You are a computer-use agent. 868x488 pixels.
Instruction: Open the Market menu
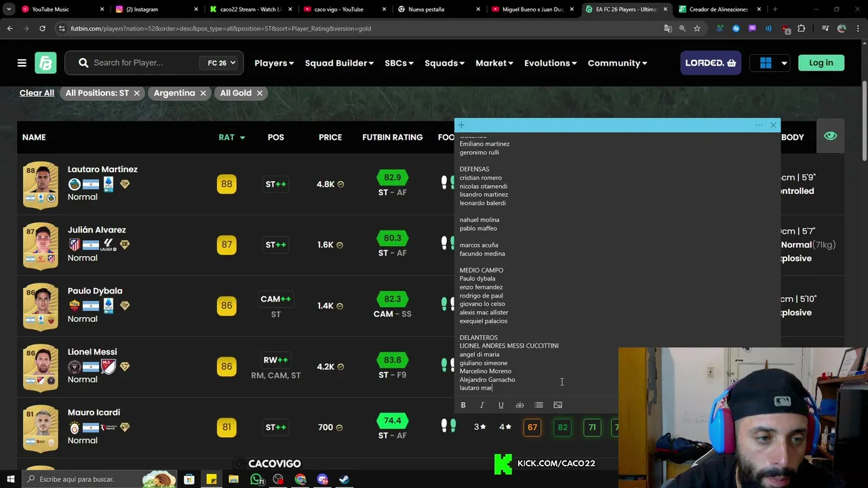pyautogui.click(x=494, y=63)
